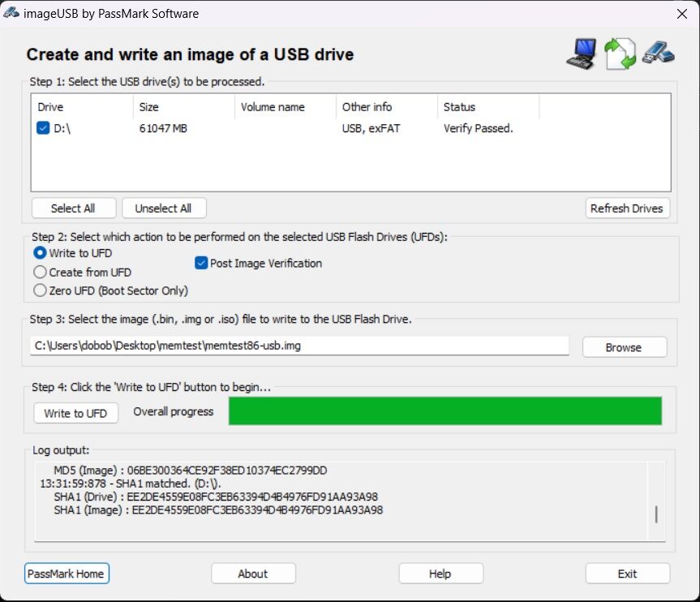
Task: Click the SHA1 matched log line
Action: tap(131, 484)
